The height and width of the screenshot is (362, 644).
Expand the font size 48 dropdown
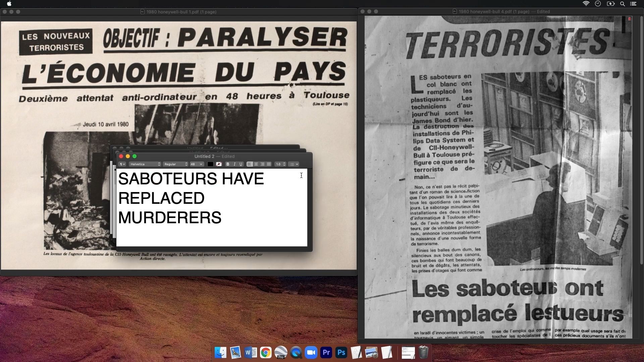[197, 164]
